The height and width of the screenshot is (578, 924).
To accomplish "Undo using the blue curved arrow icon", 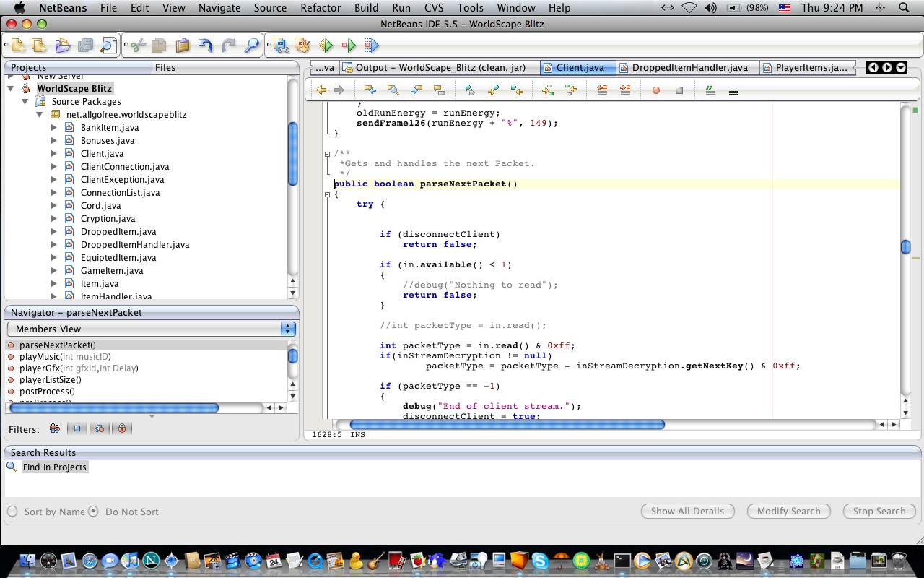I will click(206, 46).
